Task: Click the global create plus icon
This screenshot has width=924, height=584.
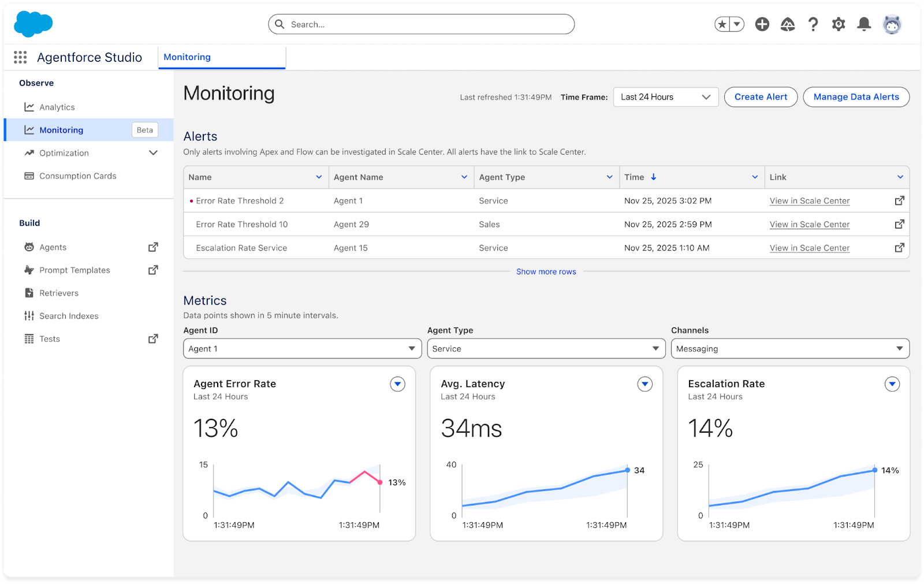Action: [x=762, y=24]
